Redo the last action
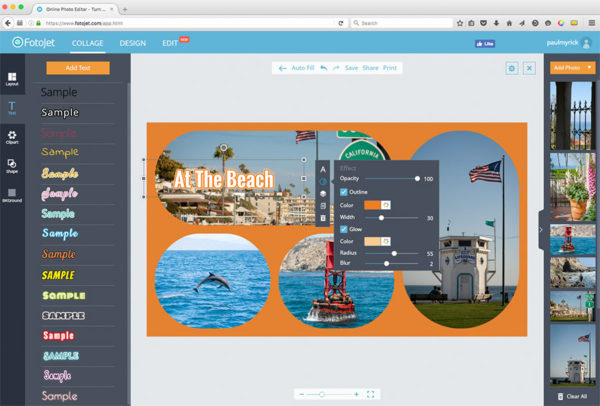This screenshot has height=406, width=600. point(336,68)
